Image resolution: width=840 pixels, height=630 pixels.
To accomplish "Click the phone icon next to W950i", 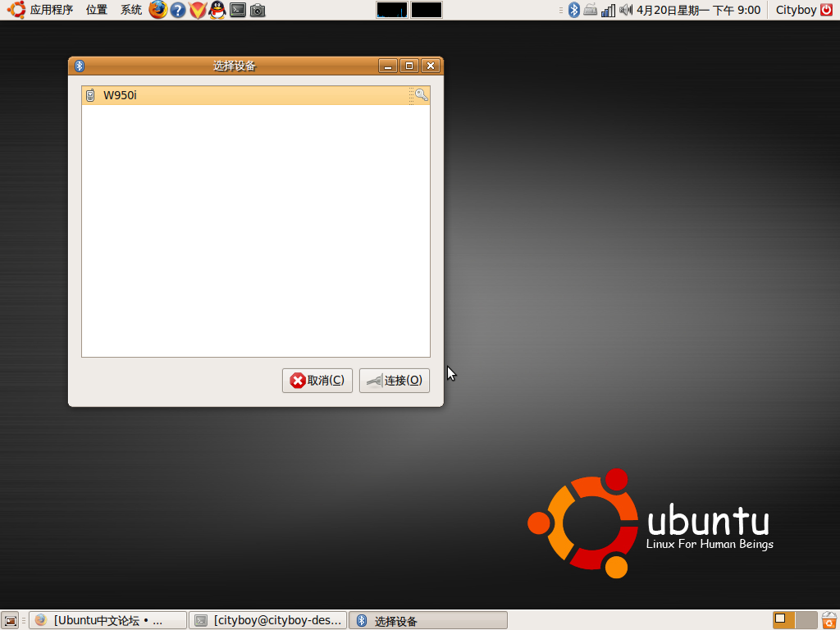I will 90,95.
